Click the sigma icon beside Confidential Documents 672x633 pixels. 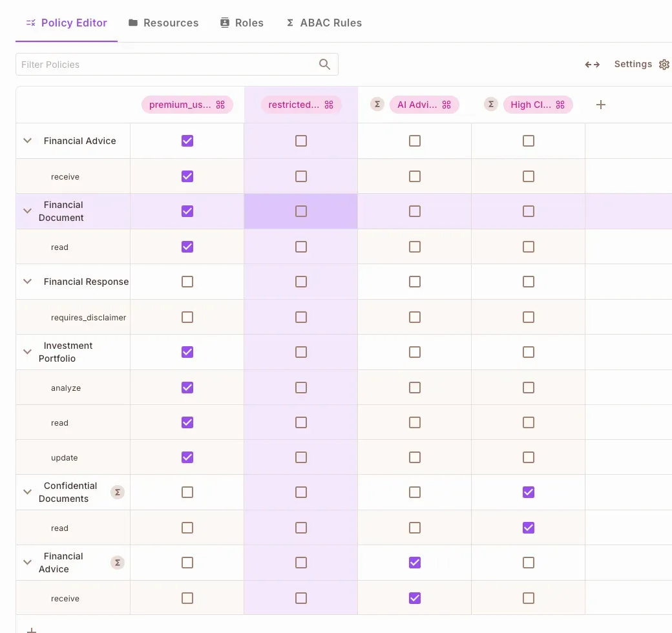tap(117, 492)
